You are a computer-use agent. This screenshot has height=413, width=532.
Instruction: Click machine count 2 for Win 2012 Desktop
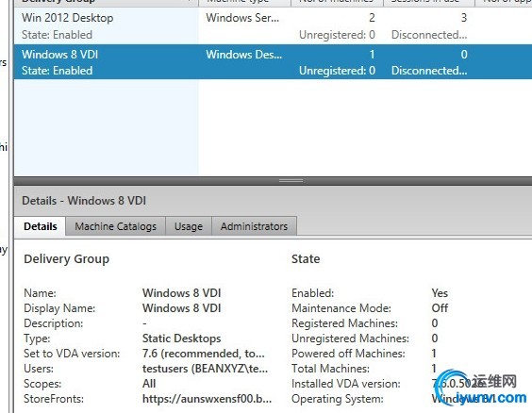tap(372, 18)
